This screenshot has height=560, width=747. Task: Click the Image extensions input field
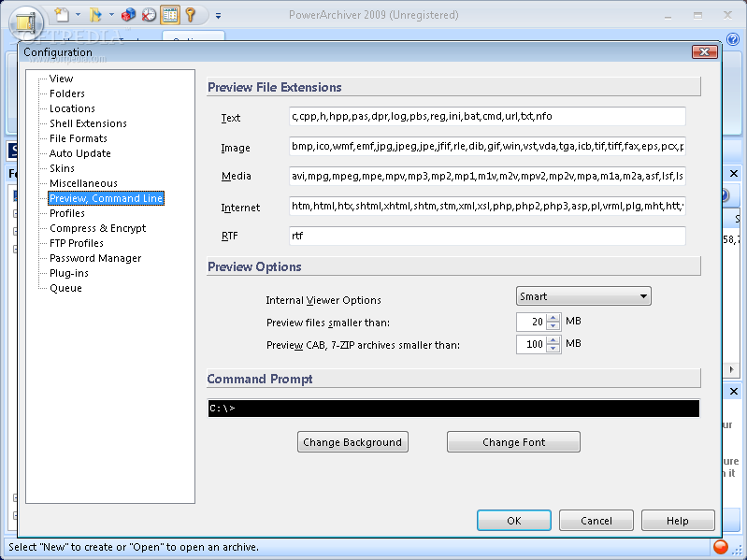click(x=487, y=146)
